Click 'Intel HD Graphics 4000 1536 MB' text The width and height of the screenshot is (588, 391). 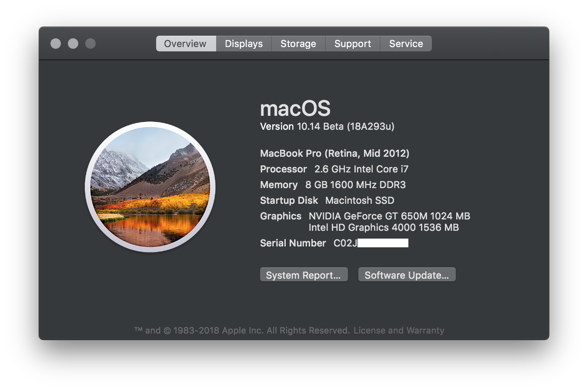(x=384, y=227)
